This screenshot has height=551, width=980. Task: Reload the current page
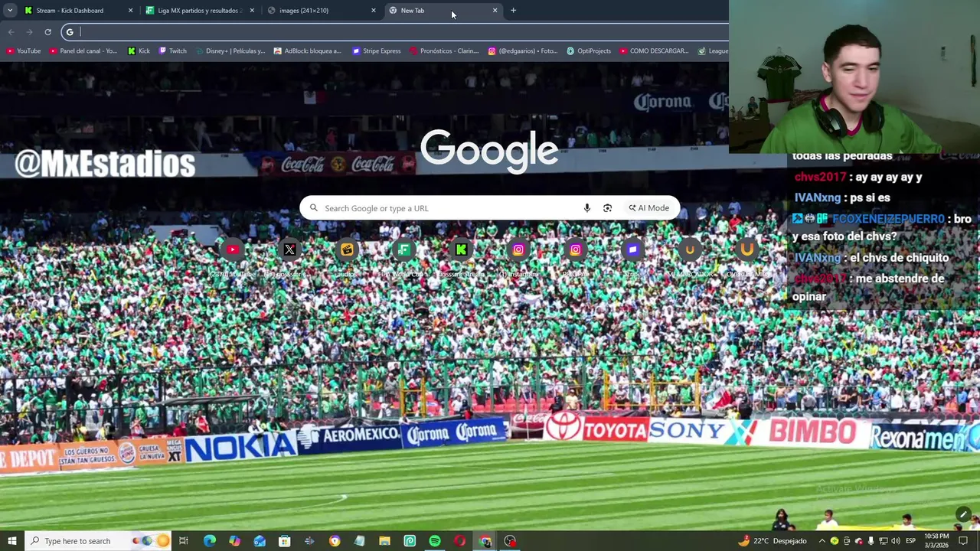(47, 32)
